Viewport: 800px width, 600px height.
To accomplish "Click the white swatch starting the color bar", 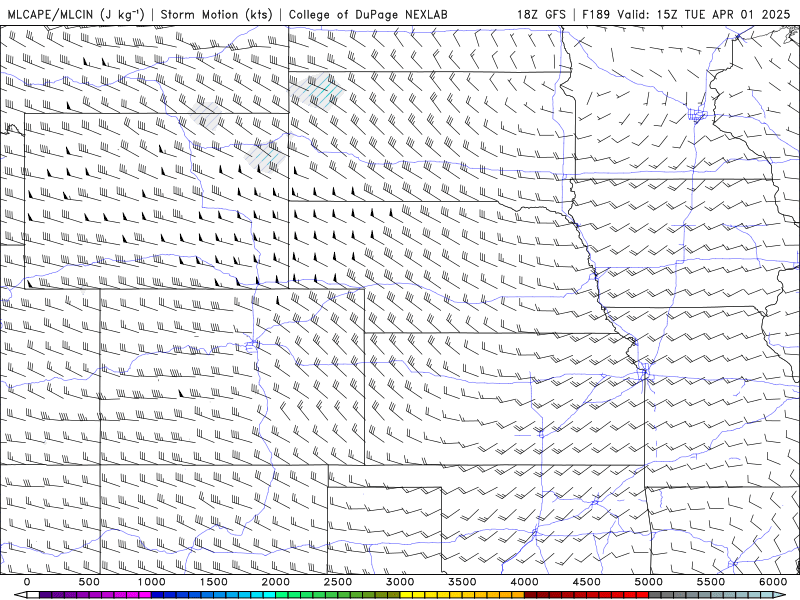I will point(33,595).
